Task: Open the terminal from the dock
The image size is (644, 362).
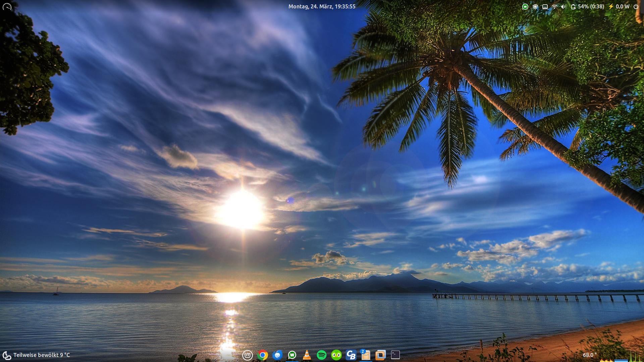Action: pos(395,355)
